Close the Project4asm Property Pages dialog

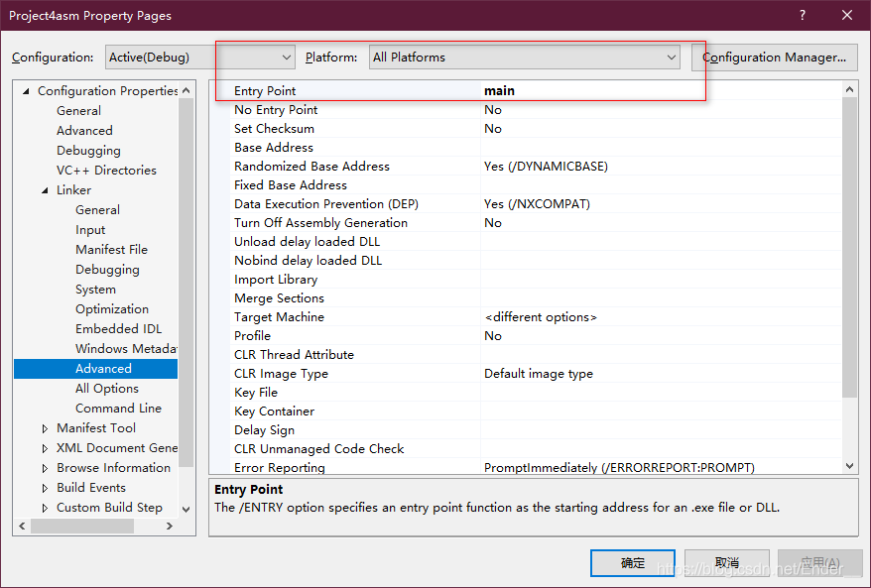pos(847,15)
